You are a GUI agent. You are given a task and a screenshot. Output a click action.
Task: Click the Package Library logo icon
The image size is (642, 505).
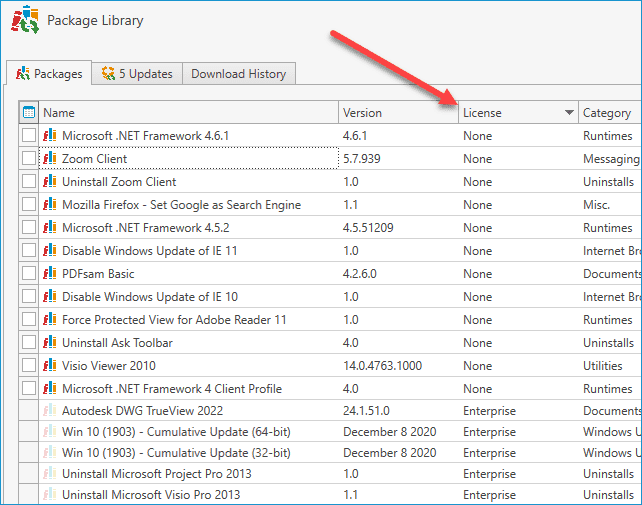(x=25, y=20)
